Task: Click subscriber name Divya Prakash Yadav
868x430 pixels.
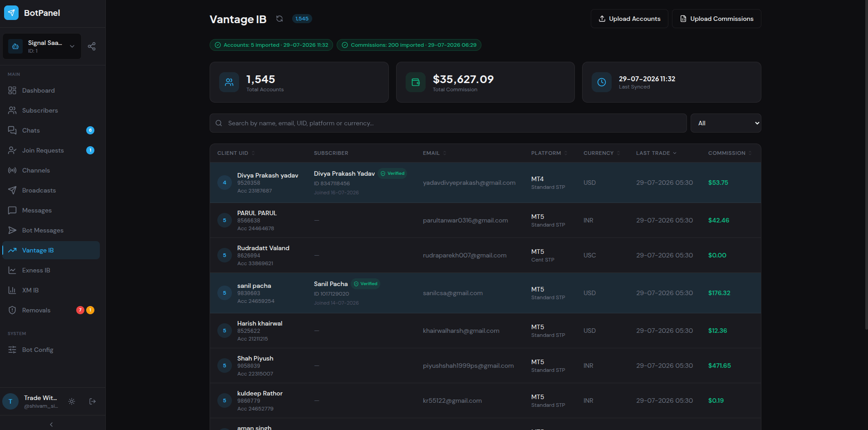Action: point(344,173)
